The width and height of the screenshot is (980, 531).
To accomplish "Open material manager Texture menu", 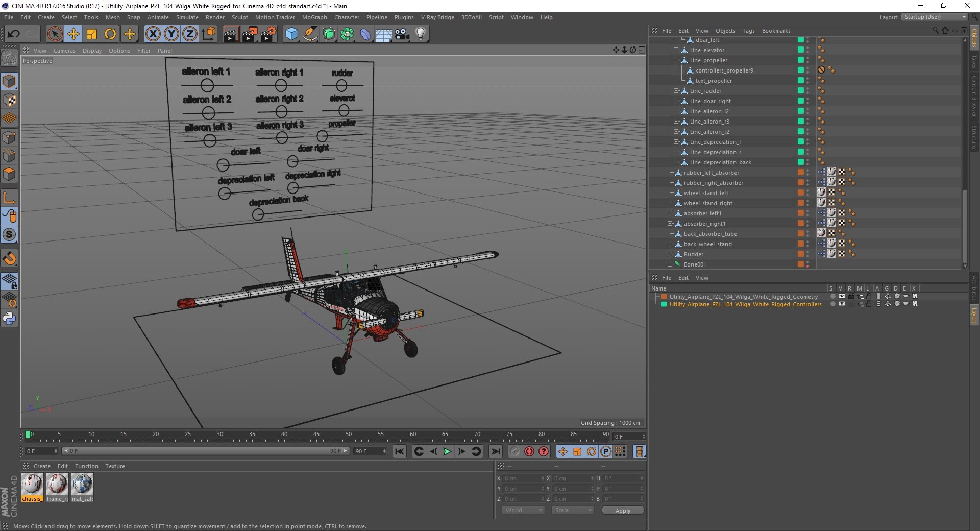I will [x=115, y=466].
